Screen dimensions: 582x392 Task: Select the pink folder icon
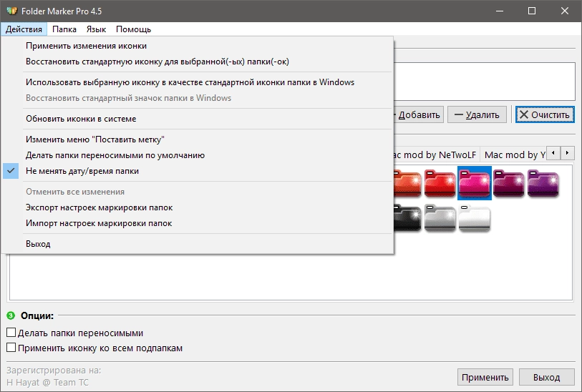(475, 183)
